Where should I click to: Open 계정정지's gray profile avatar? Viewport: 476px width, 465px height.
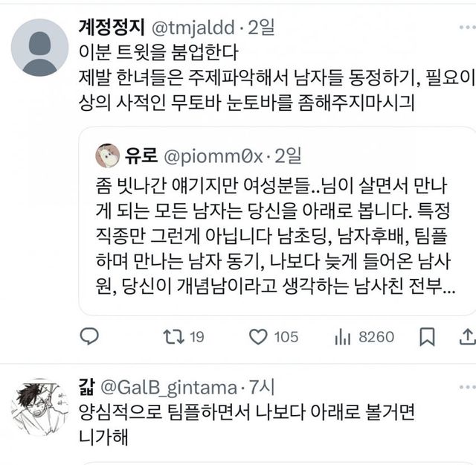(40, 48)
